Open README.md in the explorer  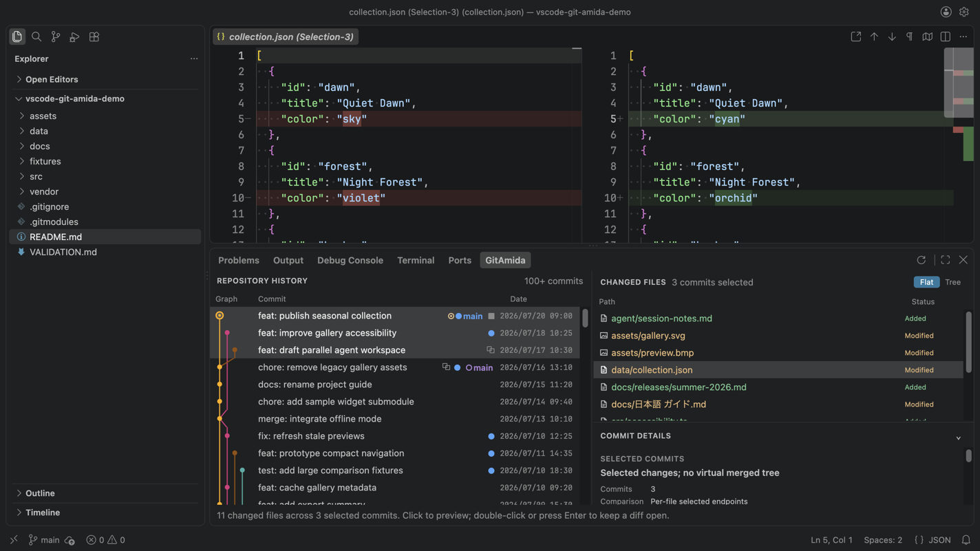click(x=105, y=237)
